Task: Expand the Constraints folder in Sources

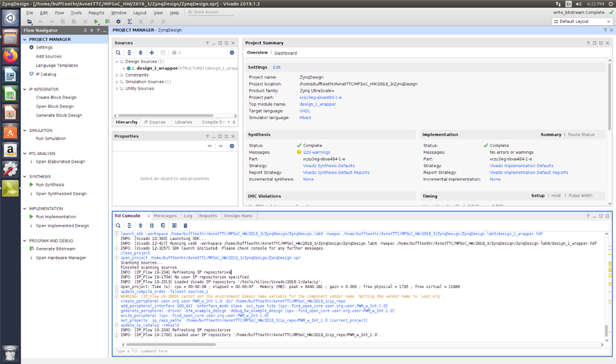Action: pos(117,75)
